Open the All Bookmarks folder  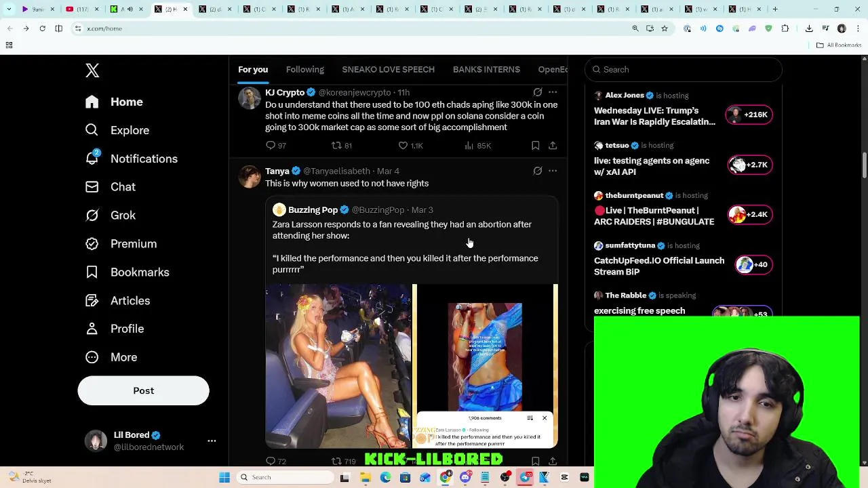point(839,45)
